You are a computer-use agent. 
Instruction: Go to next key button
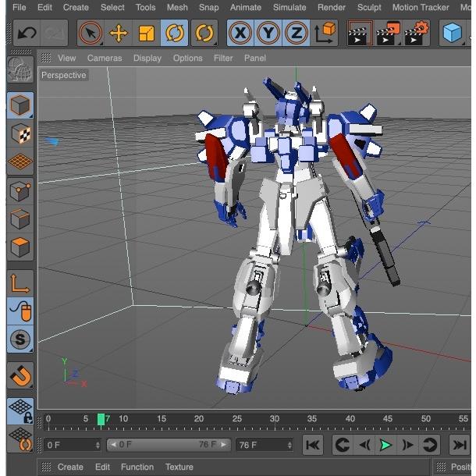pyautogui.click(x=429, y=445)
